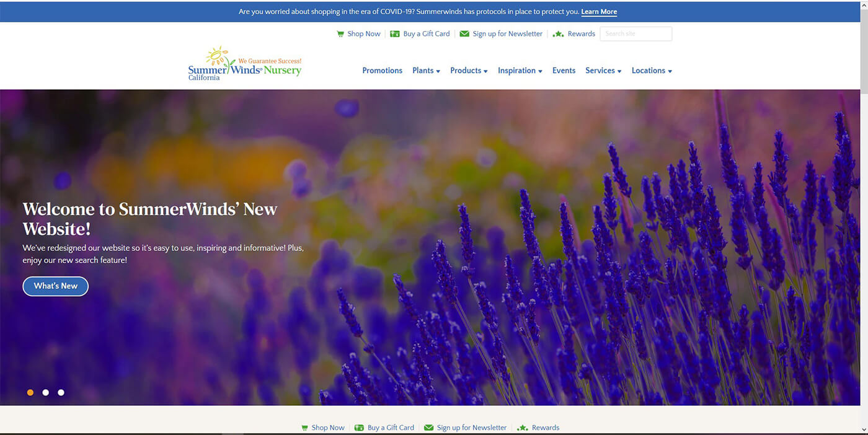Click Rewards text in the lower link row
Screen dimensions: 868x435
point(546,428)
